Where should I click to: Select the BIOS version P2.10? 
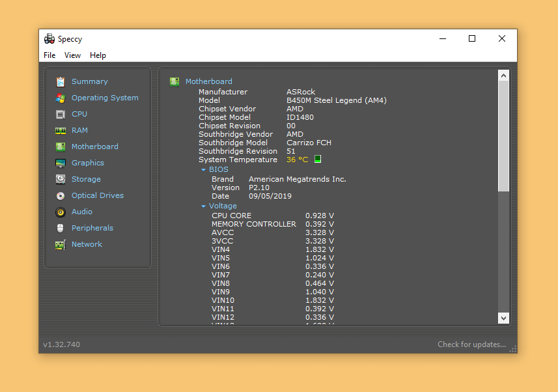(259, 188)
